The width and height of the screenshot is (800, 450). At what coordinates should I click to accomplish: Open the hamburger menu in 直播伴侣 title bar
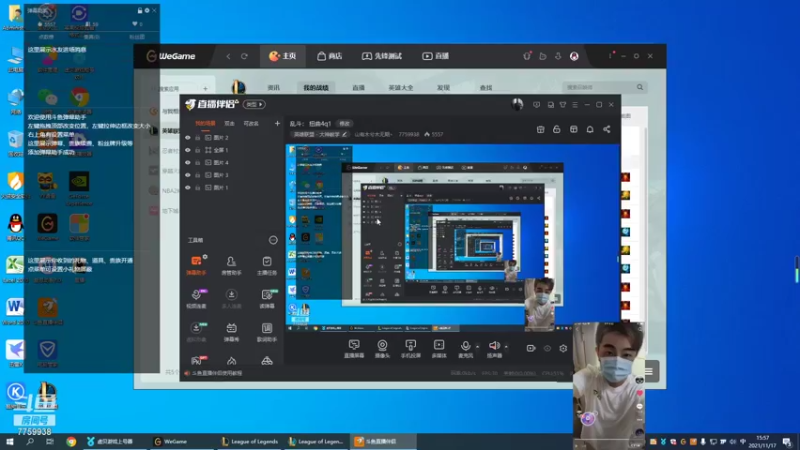(575, 105)
